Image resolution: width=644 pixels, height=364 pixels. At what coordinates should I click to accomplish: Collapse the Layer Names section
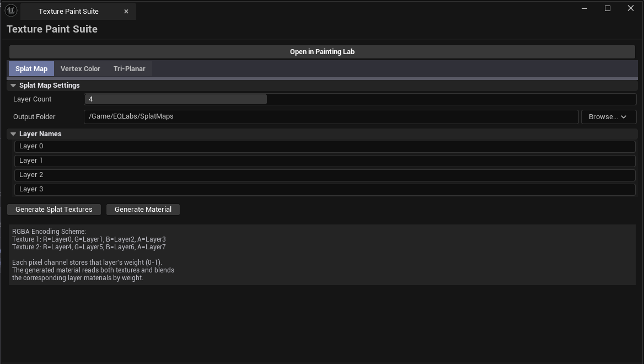(x=13, y=134)
